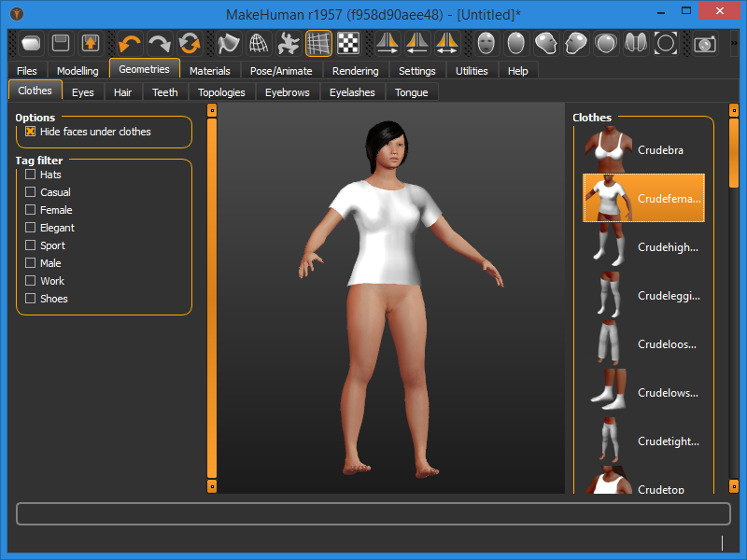Select the Crudelows... socks item

643,392
